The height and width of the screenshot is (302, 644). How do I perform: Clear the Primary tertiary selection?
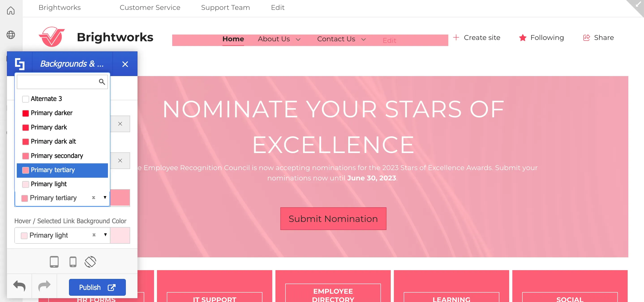(94, 198)
